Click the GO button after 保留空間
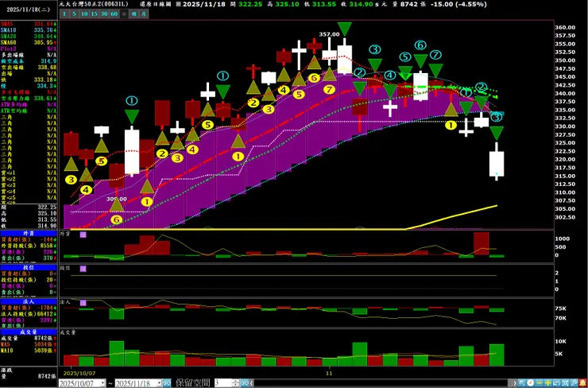Screen dimensions: 588x388 click(x=245, y=383)
